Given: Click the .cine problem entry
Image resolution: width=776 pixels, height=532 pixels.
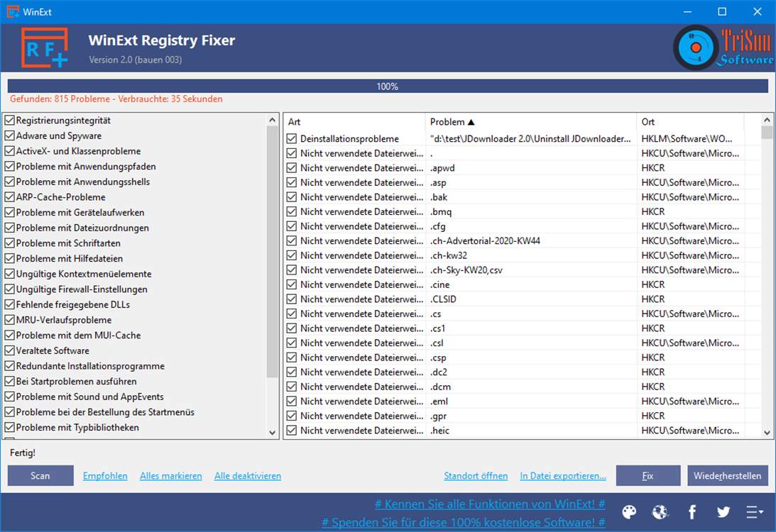Looking at the screenshot, I should [x=440, y=284].
